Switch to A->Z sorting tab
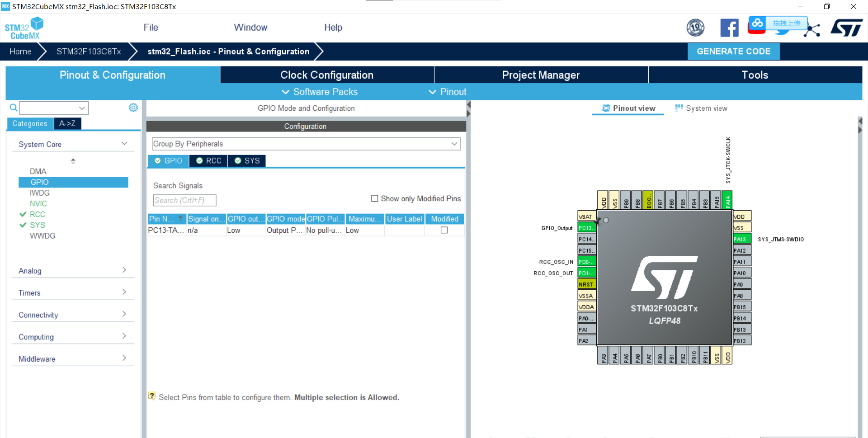The height and width of the screenshot is (438, 868). (67, 123)
